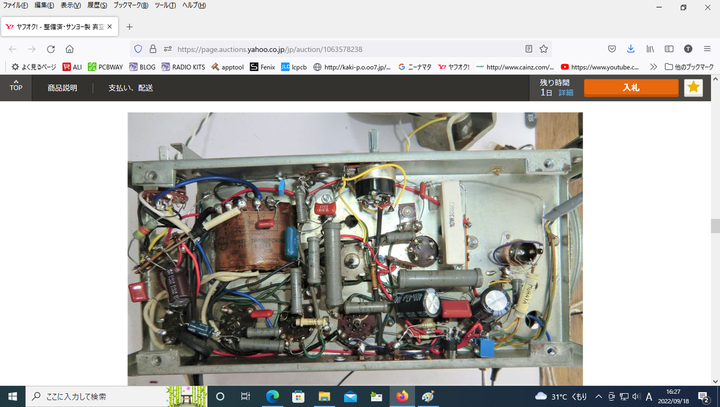Open Firefox downloads panel
The width and height of the screenshot is (720, 407).
tap(630, 48)
